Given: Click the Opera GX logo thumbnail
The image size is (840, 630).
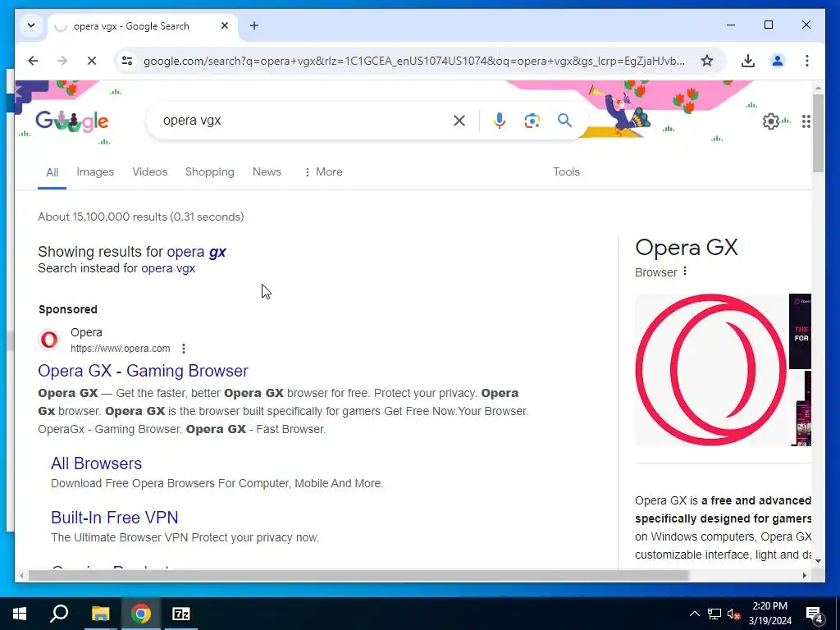Looking at the screenshot, I should tap(710, 370).
